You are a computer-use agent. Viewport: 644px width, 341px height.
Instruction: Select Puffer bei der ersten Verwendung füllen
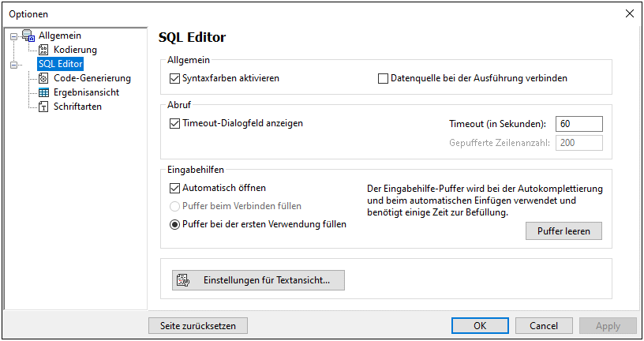(x=175, y=224)
